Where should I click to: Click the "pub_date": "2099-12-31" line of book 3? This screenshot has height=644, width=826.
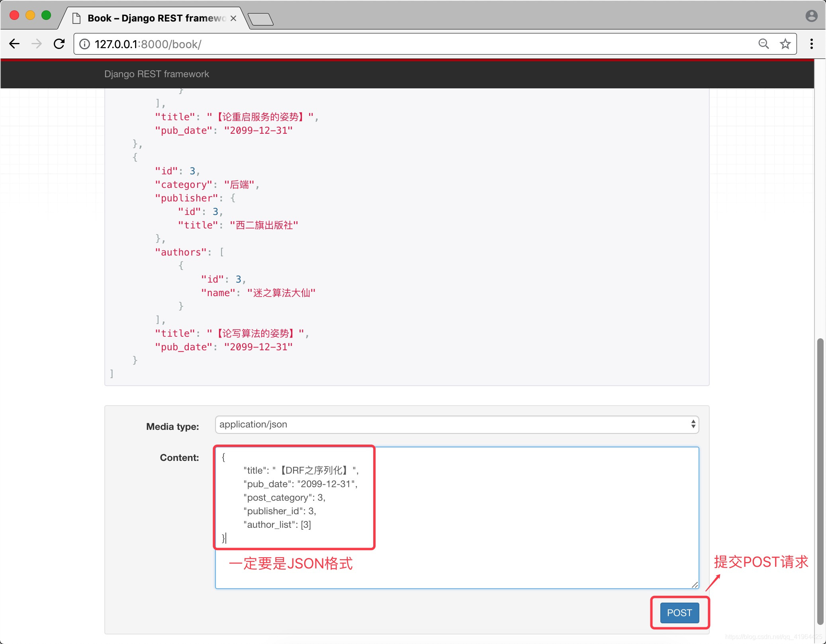pyautogui.click(x=224, y=347)
